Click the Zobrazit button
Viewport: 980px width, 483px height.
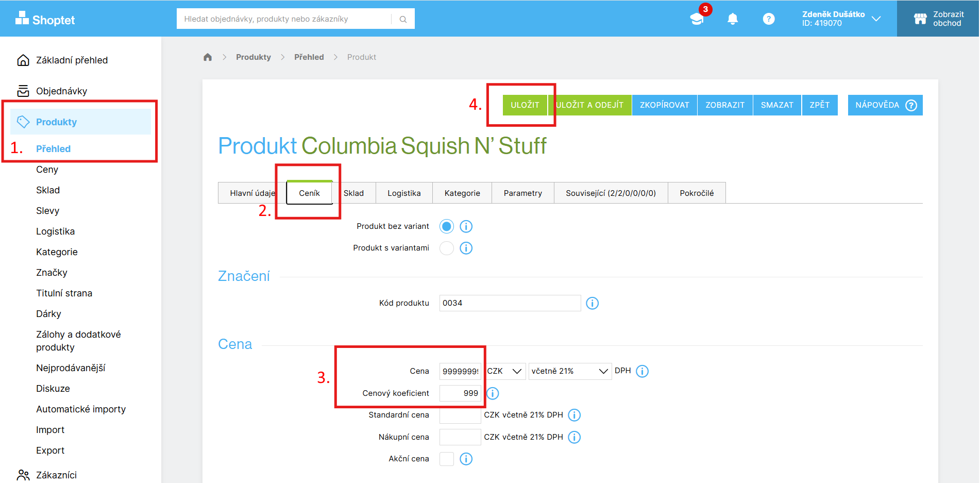click(725, 105)
